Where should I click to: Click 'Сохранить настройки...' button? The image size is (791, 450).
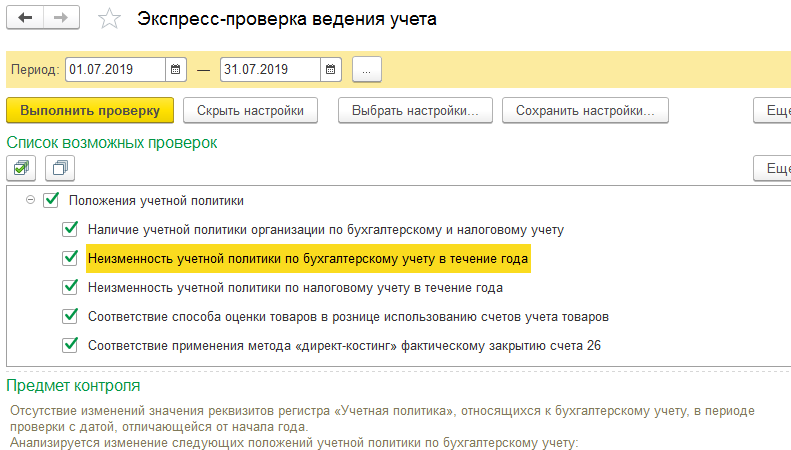pyautogui.click(x=585, y=110)
